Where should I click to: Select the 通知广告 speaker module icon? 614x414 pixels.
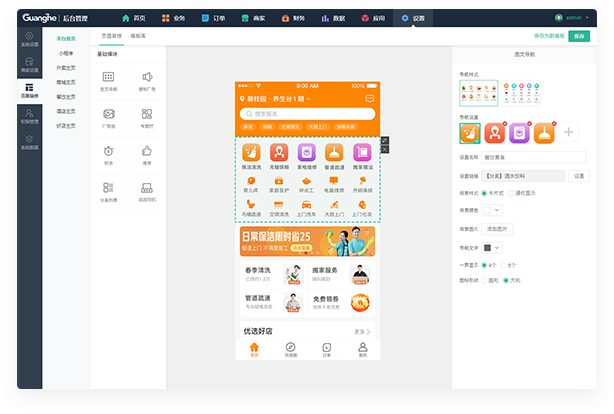pyautogui.click(x=147, y=78)
